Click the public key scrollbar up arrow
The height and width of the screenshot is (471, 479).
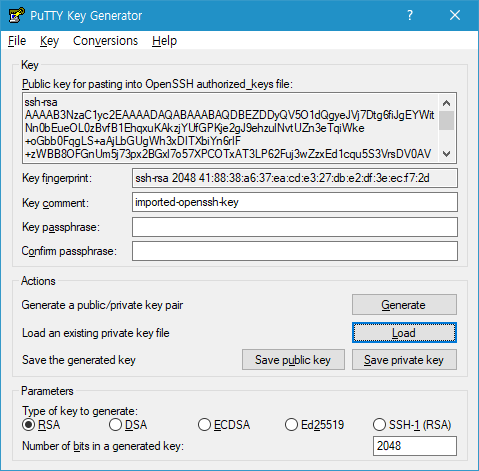point(447,103)
